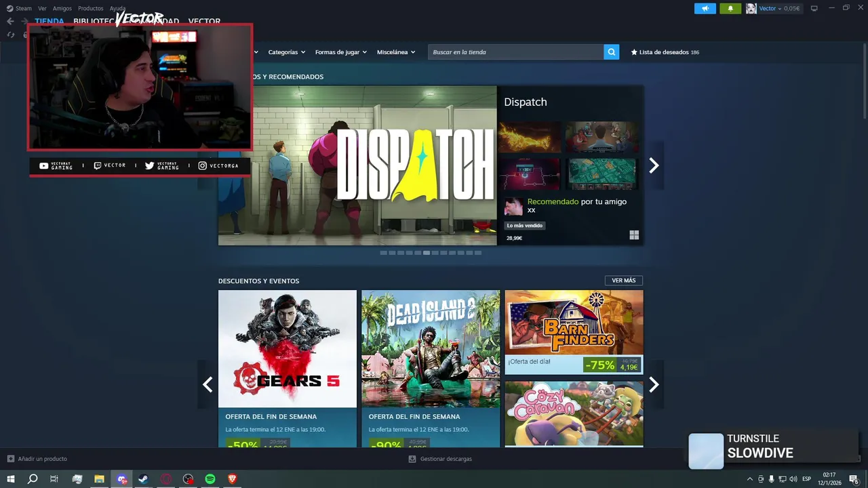Go to the VECTOR profile tab
Image resolution: width=868 pixels, height=488 pixels.
204,22
